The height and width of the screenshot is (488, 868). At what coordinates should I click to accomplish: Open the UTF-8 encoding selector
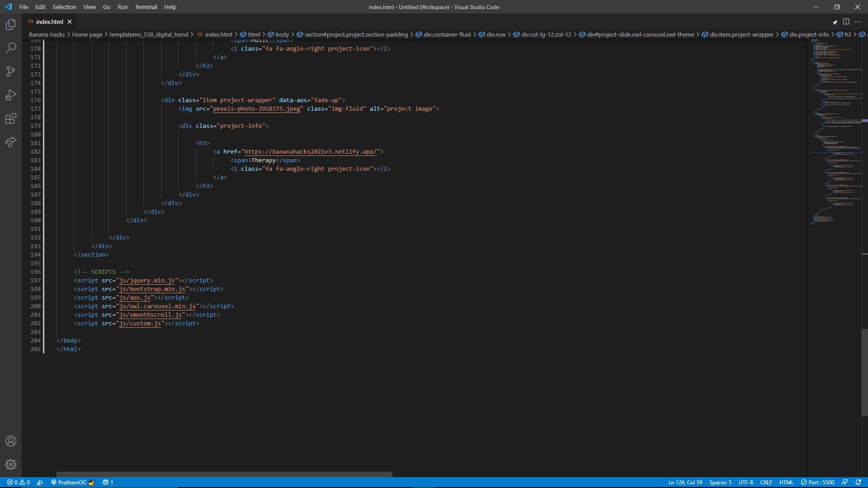click(x=745, y=482)
